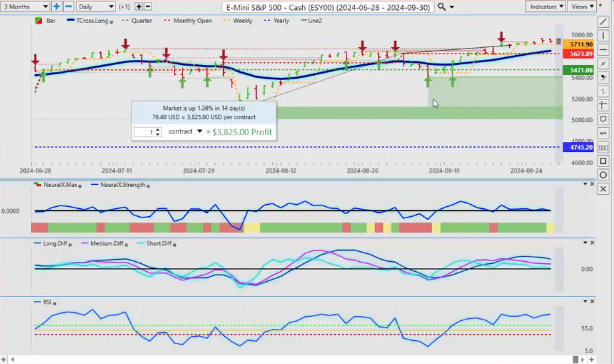Image resolution: width=614 pixels, height=364 pixels.
Task: Toggle NeuralX.Max legend settings dot
Action: (80, 186)
